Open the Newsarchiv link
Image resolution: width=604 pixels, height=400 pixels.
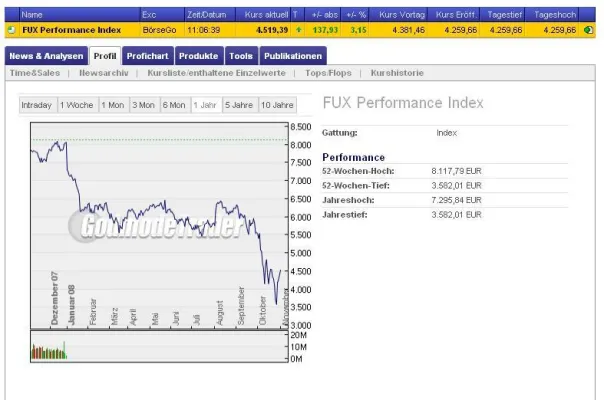pos(105,74)
